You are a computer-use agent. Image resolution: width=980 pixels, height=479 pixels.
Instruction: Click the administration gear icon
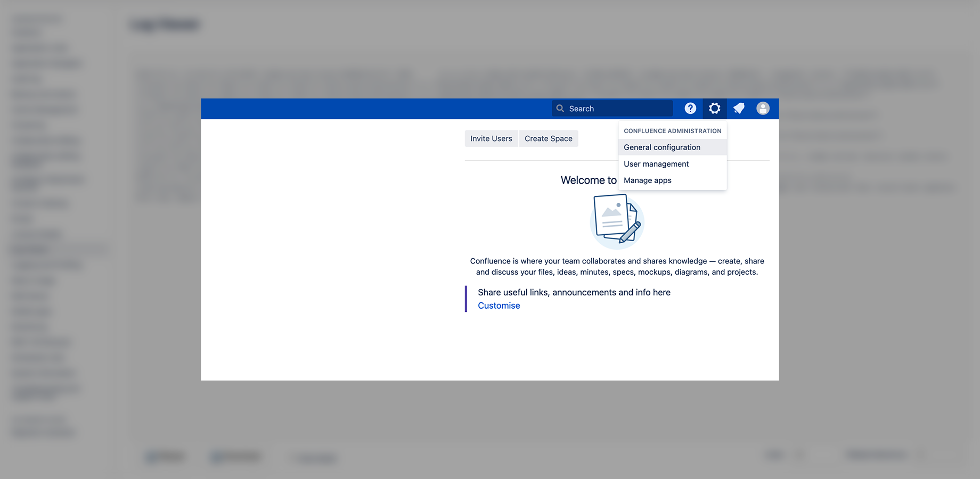click(x=715, y=109)
